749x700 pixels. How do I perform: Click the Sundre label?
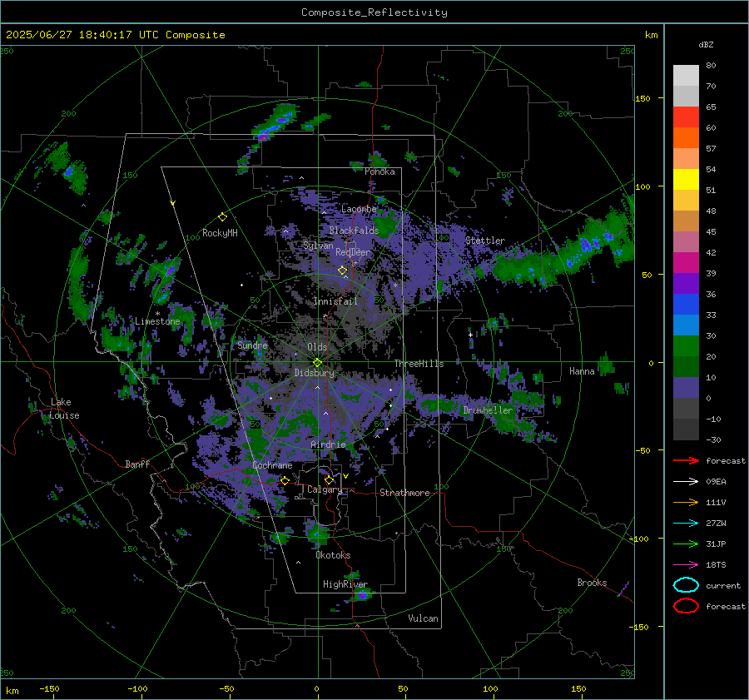252,345
